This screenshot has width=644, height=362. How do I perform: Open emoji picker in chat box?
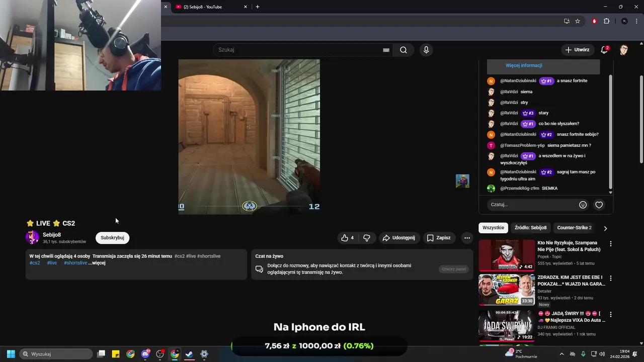pos(583,205)
